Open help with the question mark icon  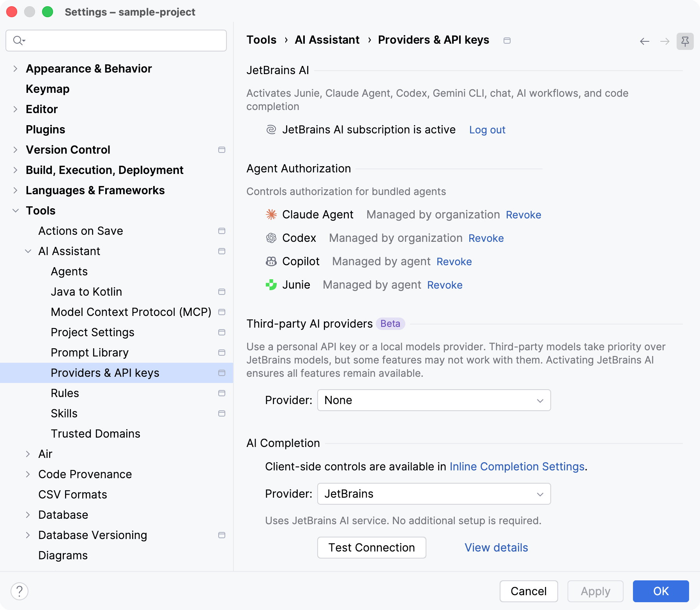(x=19, y=591)
